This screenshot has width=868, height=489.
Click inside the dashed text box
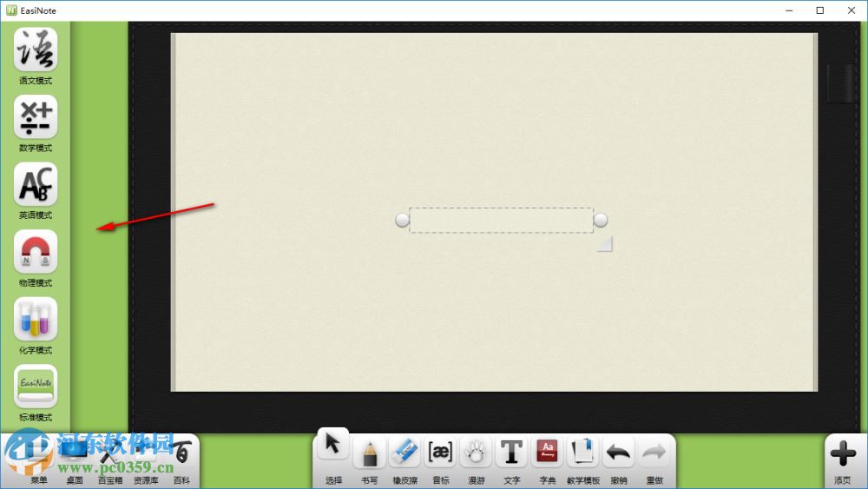[x=501, y=221]
